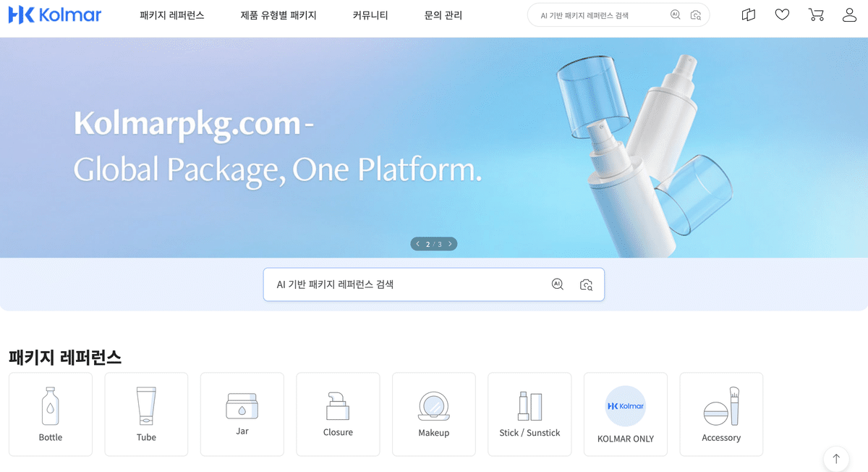Select the Stick / Sunstick category card

[529, 414]
